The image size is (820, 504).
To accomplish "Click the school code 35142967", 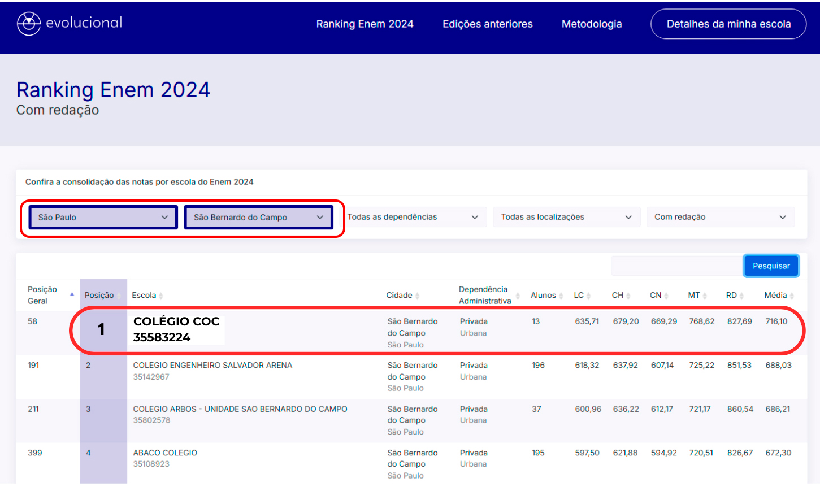I will pos(151,377).
